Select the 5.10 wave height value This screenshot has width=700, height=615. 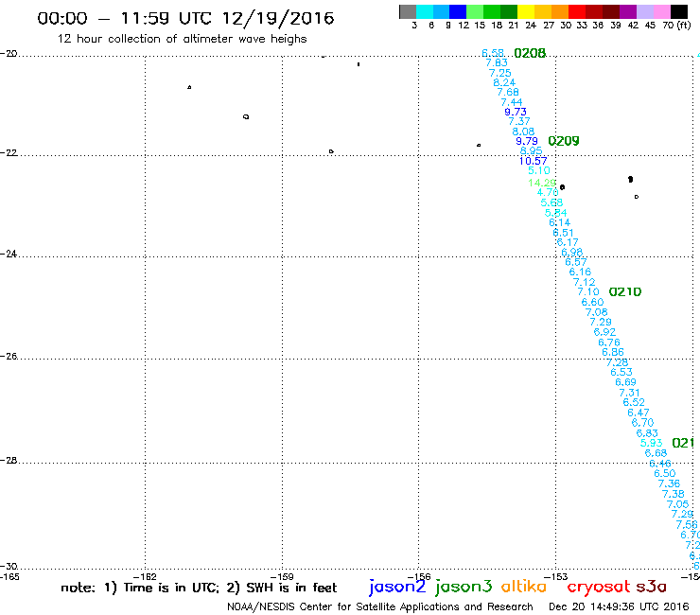pyautogui.click(x=539, y=170)
